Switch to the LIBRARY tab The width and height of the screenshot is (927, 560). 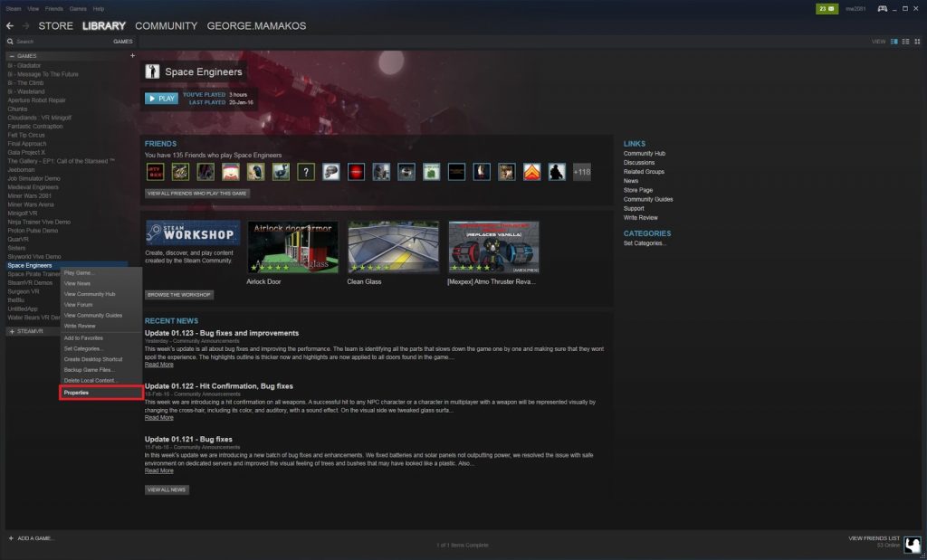(104, 26)
